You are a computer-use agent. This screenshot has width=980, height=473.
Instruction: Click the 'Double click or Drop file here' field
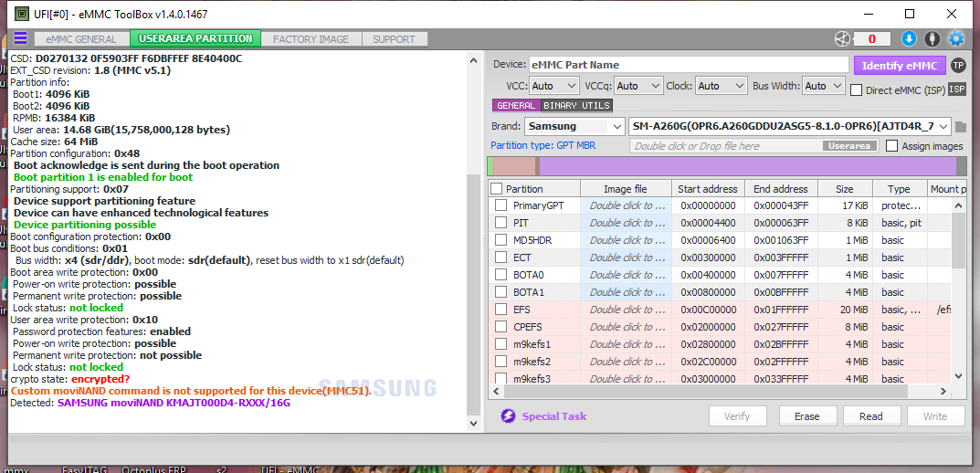tap(753, 146)
